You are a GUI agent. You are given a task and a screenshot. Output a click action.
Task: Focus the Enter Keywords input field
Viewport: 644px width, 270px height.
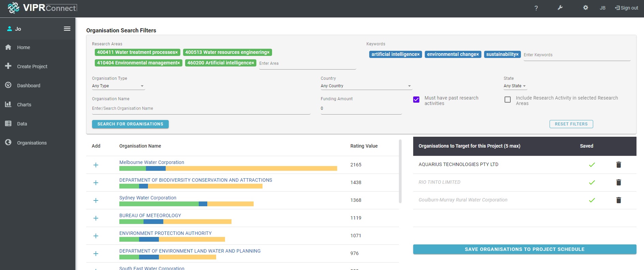point(576,55)
